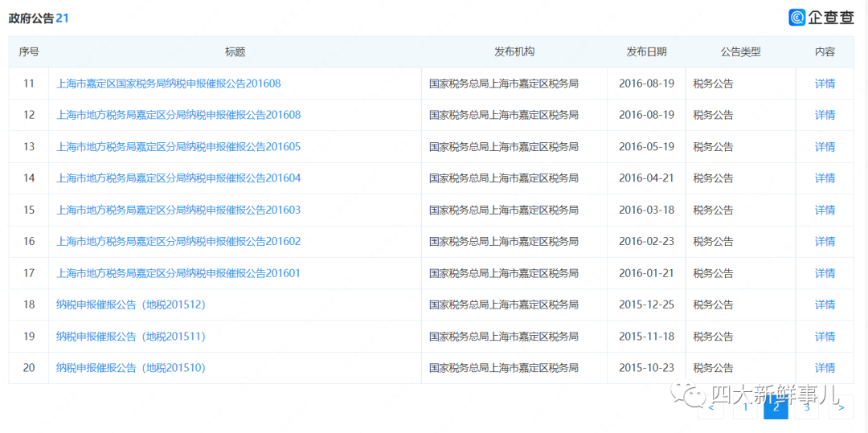Select page 3 in pagination

807,408
